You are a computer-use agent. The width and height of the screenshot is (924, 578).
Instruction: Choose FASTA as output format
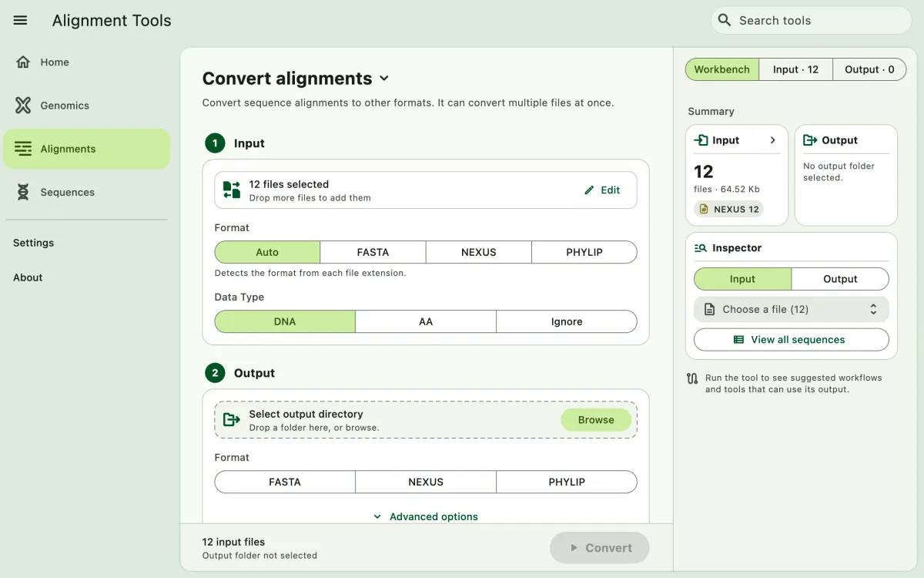(285, 482)
